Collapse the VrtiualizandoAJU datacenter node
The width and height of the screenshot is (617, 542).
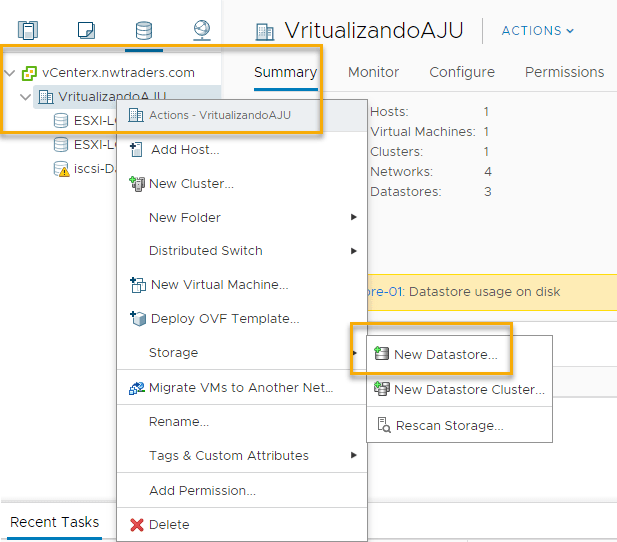tap(26, 97)
